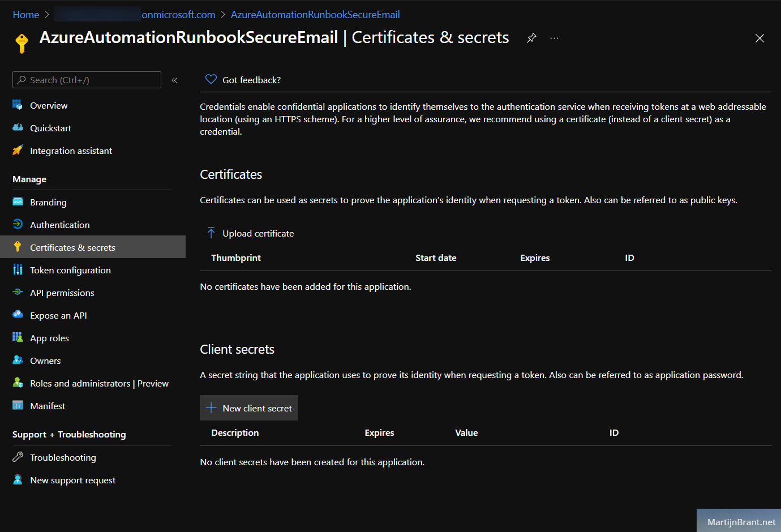Viewport: 781px width, 532px height.
Task: Click the large key icon in header
Action: (22, 43)
